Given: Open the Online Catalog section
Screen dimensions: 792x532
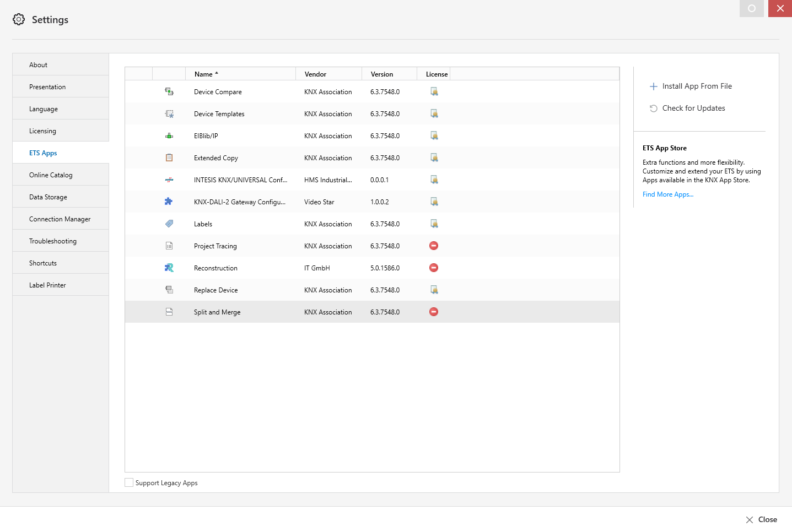Looking at the screenshot, I should 51,175.
